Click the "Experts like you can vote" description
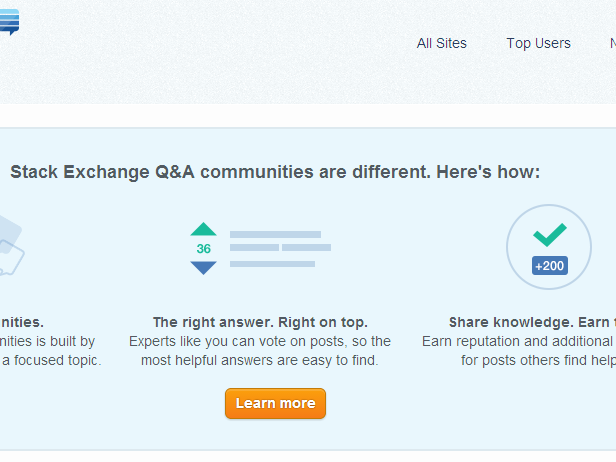This screenshot has width=616, height=462. (x=260, y=341)
